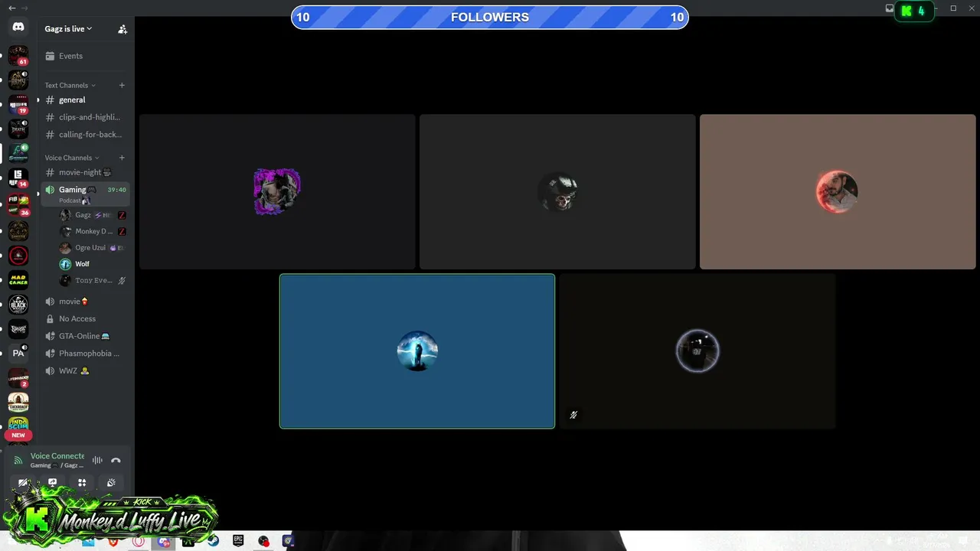
Task: Open Epic Games launcher from taskbar
Action: (x=238, y=541)
